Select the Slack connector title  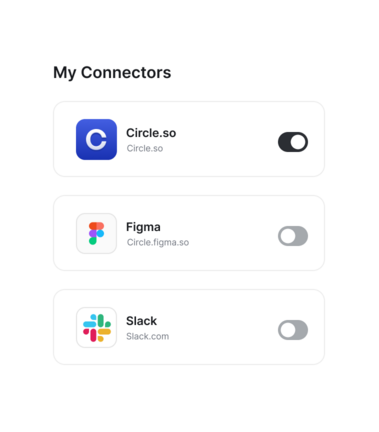point(141,321)
